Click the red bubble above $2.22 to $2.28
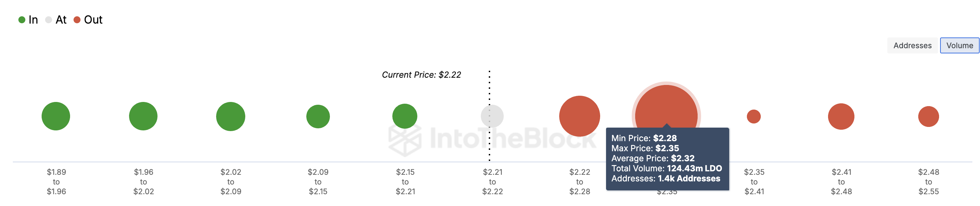The width and height of the screenshot is (980, 206). 579,116
